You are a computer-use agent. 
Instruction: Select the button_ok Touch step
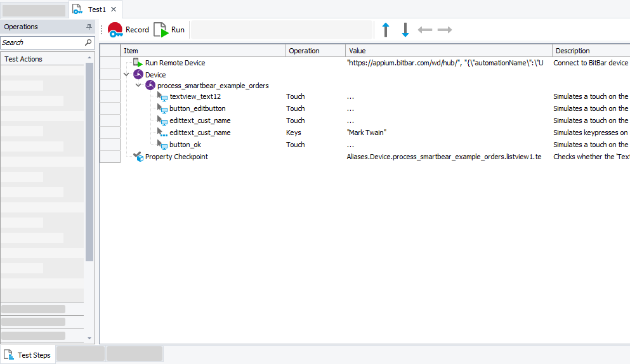coord(185,145)
